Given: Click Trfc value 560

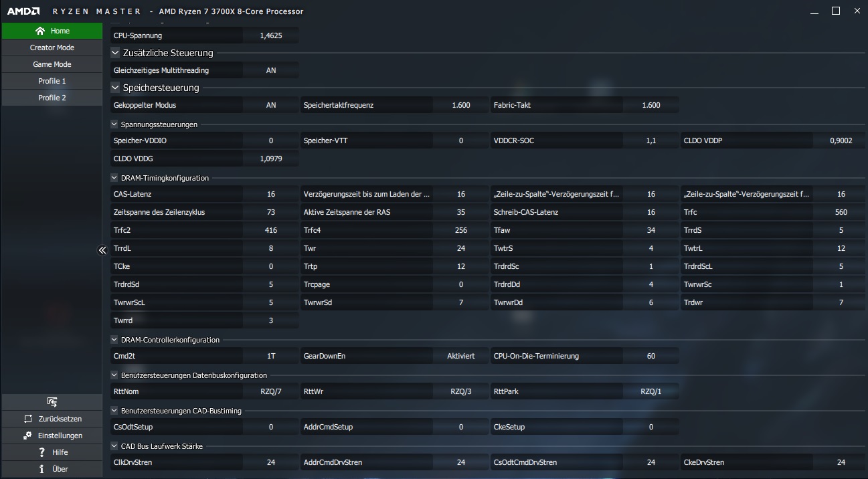Looking at the screenshot, I should [x=841, y=212].
